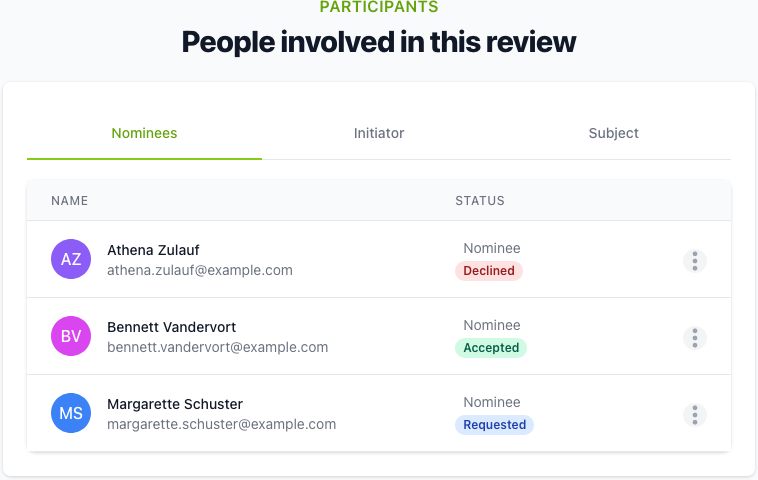This screenshot has width=758, height=480.
Task: Click the athena.zulauf@example.com email address
Action: point(200,270)
